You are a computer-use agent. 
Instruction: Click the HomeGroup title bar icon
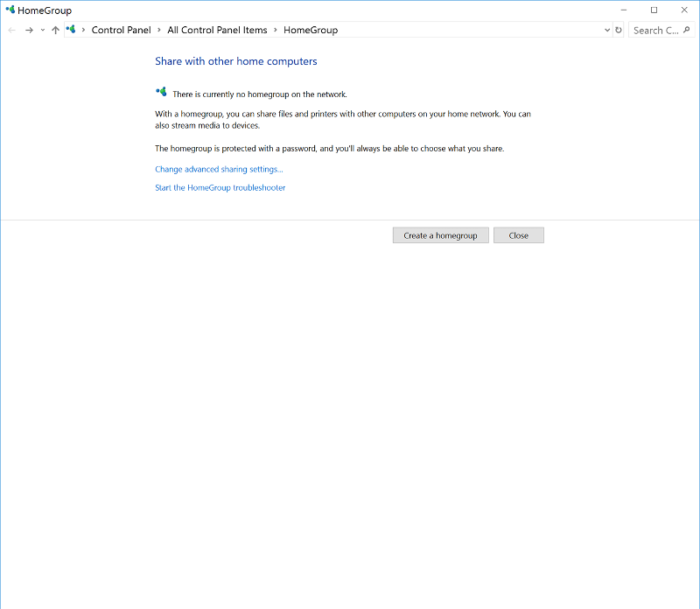pyautogui.click(x=10, y=10)
